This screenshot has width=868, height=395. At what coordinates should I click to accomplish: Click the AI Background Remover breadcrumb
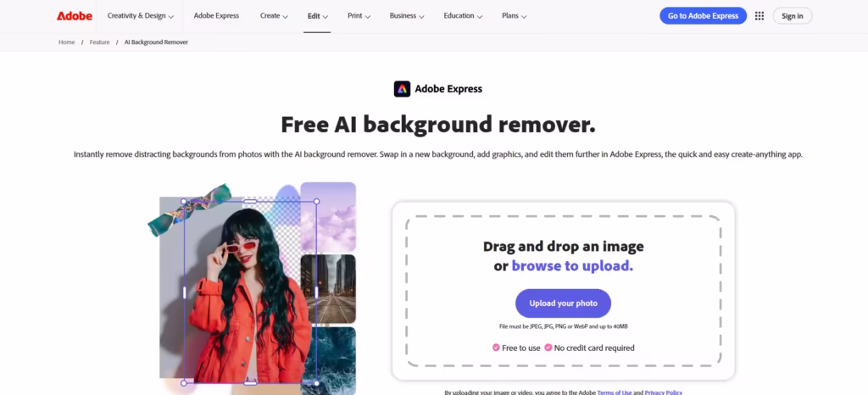(x=156, y=42)
